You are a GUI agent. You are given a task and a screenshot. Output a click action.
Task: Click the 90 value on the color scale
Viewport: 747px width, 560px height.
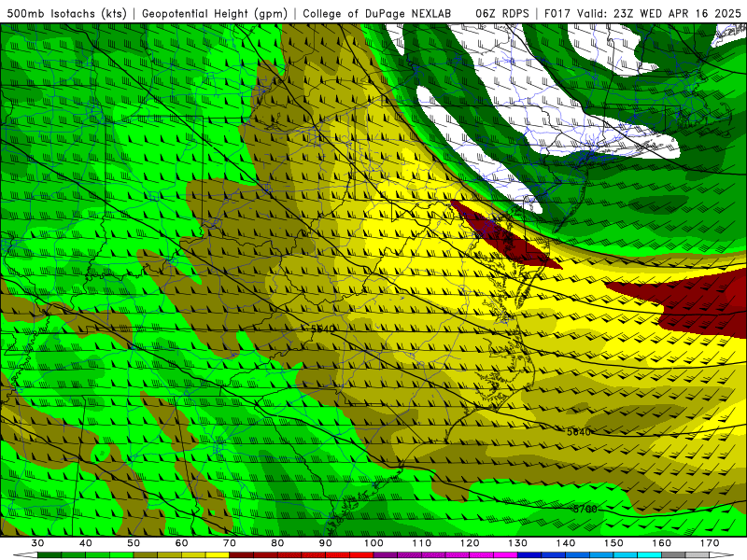[x=326, y=543]
